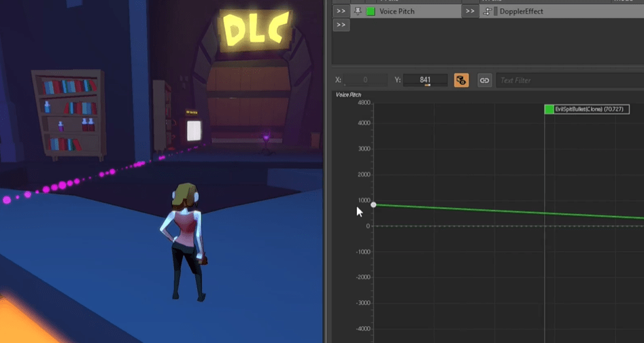This screenshot has height=343, width=644.
Task: Click the DopplerEffect game parameter icon
Action: point(487,11)
